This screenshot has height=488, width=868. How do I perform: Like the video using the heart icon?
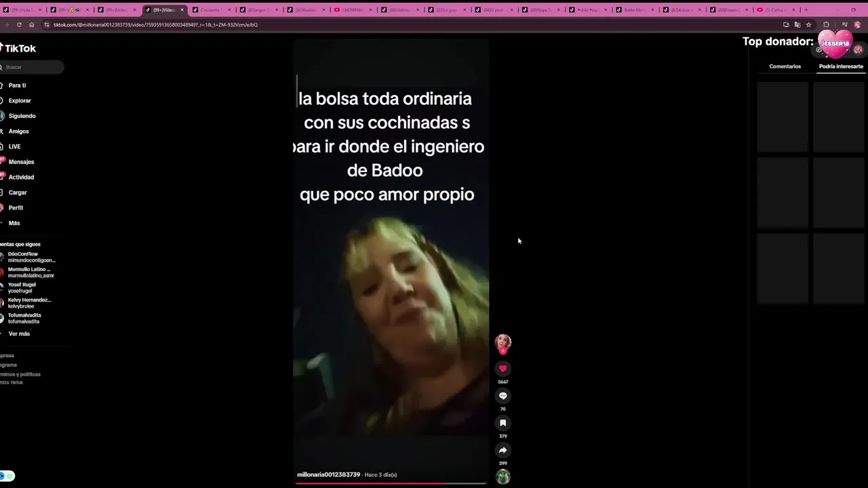click(x=502, y=369)
